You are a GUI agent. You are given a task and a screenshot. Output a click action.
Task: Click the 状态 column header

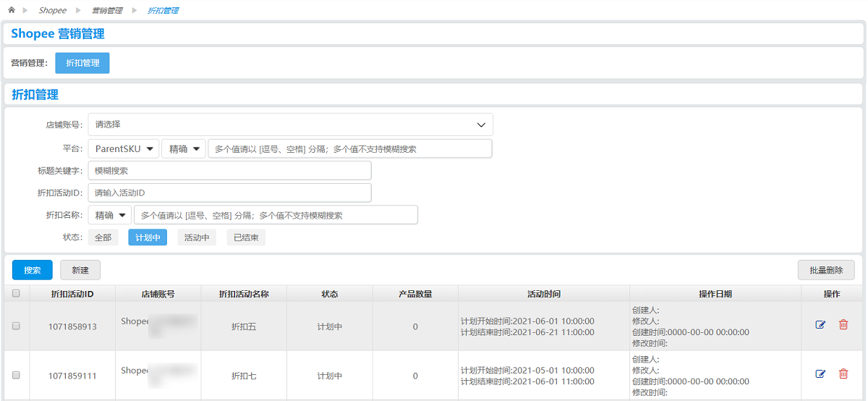(x=330, y=294)
